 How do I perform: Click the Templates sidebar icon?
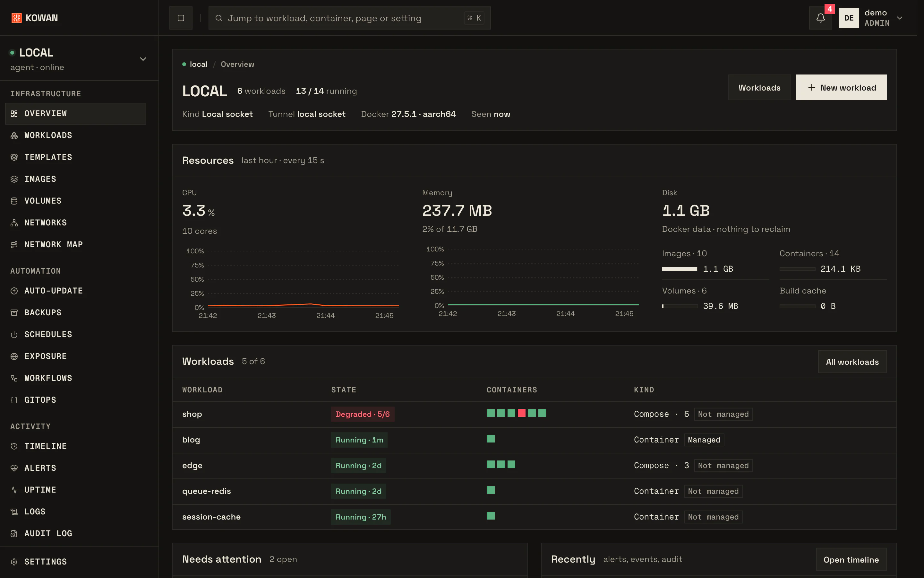[14, 157]
